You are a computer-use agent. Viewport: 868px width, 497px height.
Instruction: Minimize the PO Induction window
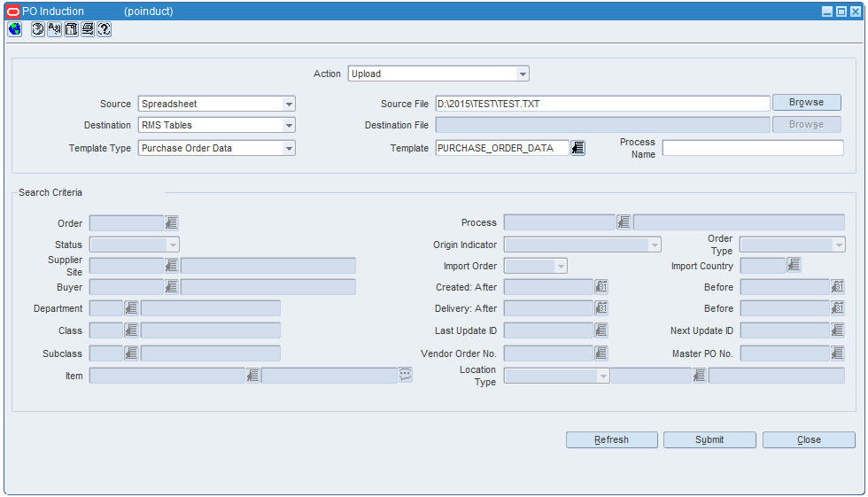point(827,12)
